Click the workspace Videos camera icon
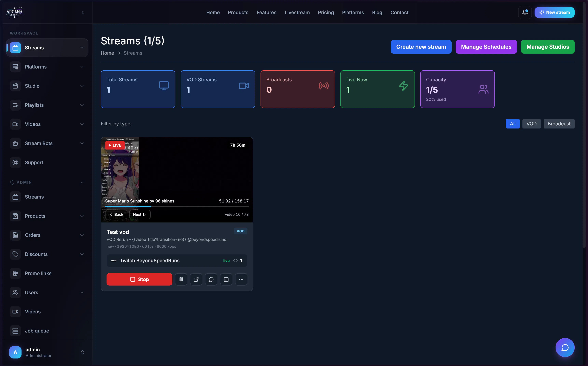Screen dimensions: 588x366 coord(15,124)
